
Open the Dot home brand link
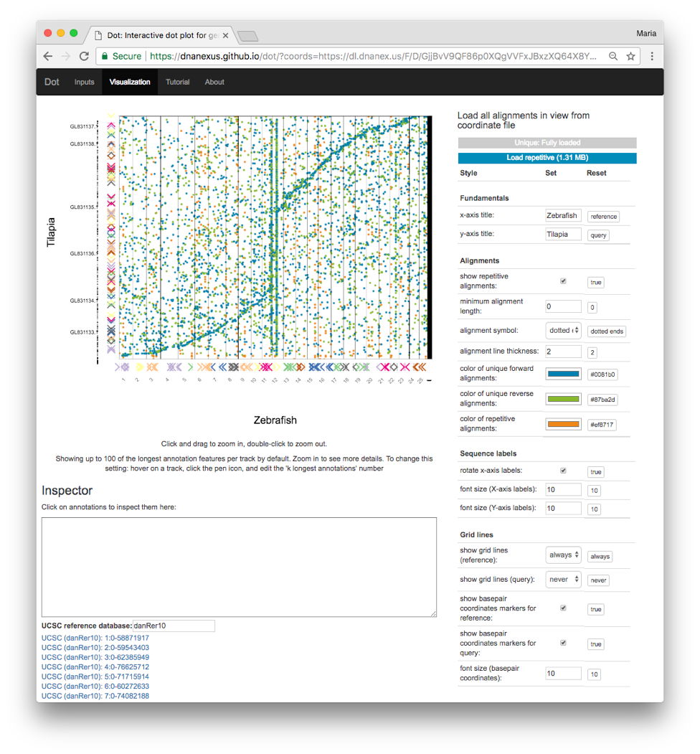[52, 82]
